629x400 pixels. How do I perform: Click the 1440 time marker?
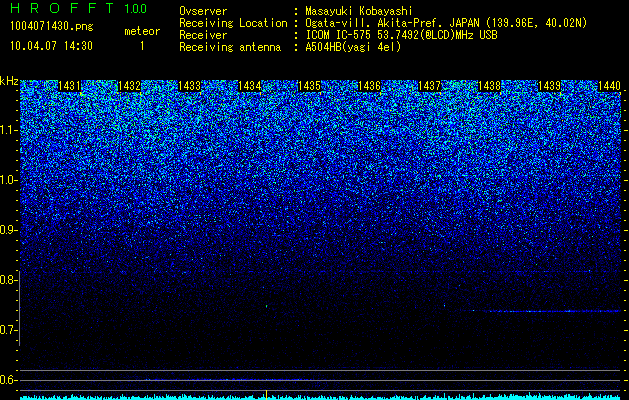609,86
